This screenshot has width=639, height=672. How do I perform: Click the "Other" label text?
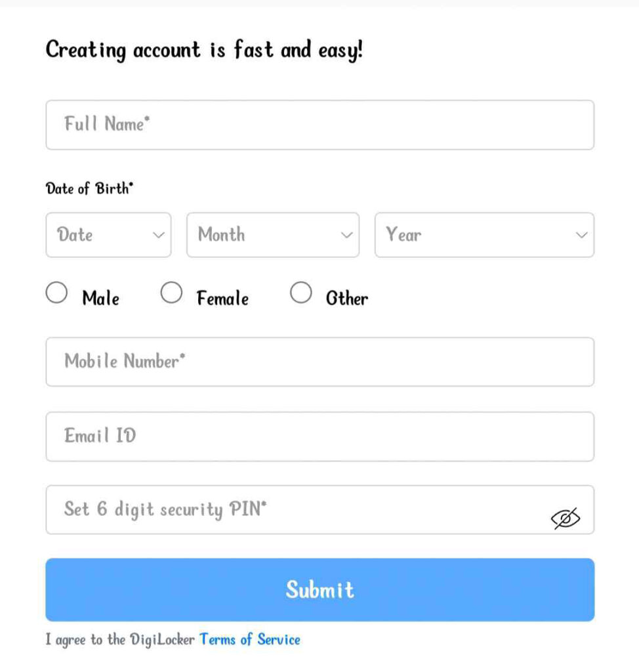(x=347, y=299)
